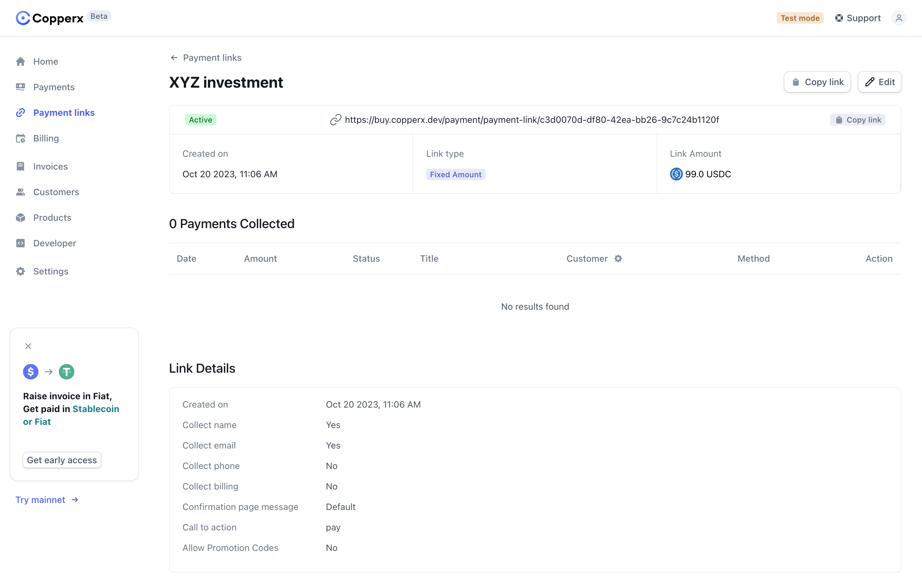
Task: Click the Status column header
Action: tap(367, 258)
